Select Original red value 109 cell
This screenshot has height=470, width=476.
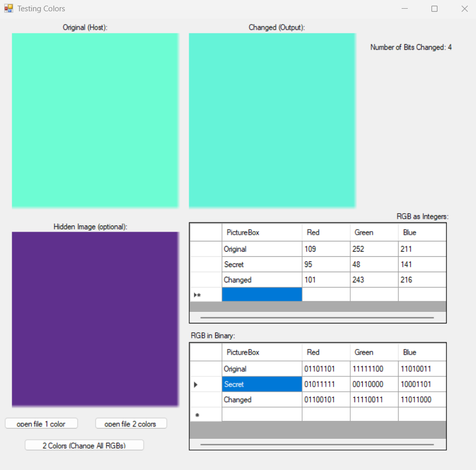(x=326, y=249)
